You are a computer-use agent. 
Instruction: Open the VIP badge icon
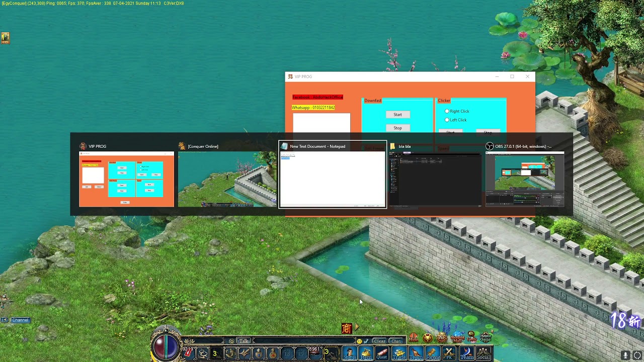[442, 337]
